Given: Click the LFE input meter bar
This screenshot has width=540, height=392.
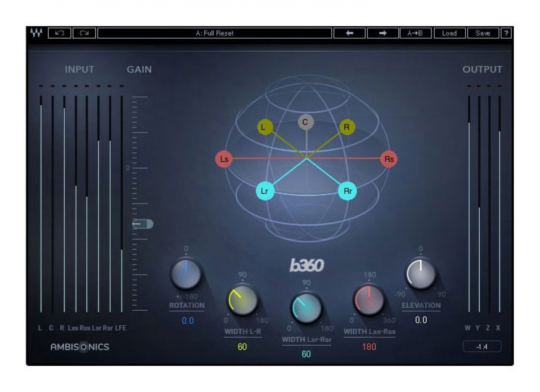Looking at the screenshot, I should pos(121,204).
